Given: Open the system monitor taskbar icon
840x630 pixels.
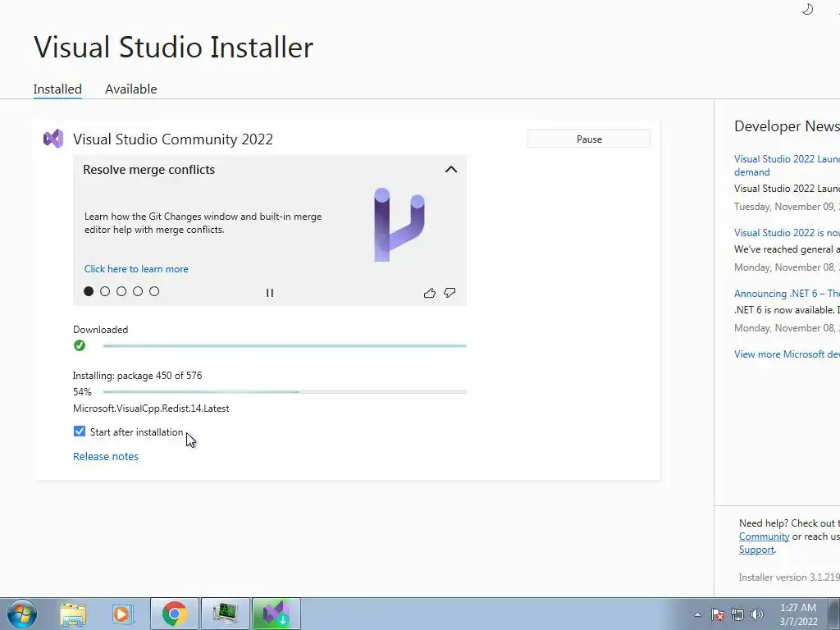Looking at the screenshot, I should (225, 614).
